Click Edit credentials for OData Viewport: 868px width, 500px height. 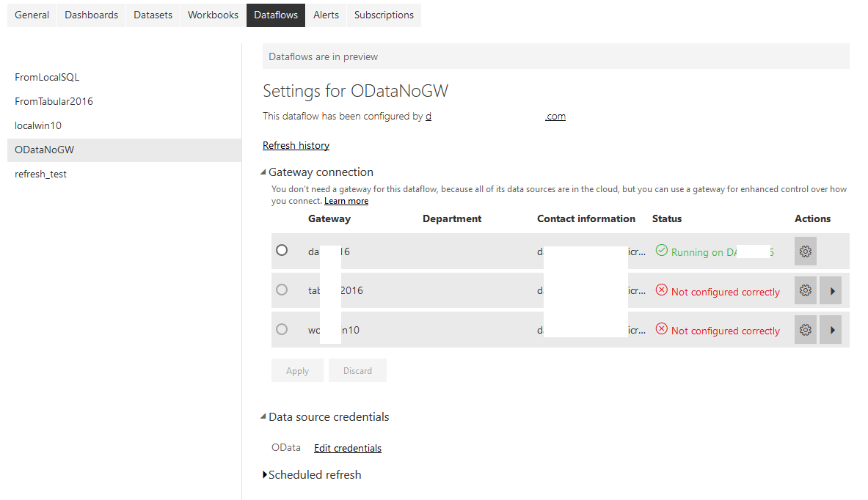point(348,448)
